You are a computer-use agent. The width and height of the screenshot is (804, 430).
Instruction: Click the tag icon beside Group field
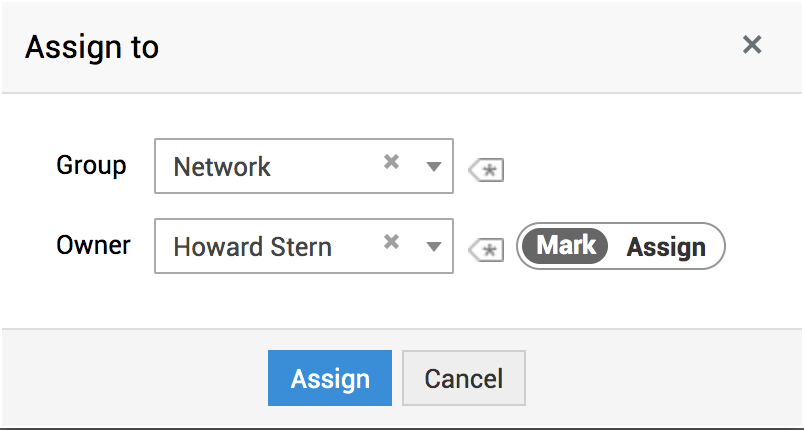click(486, 170)
